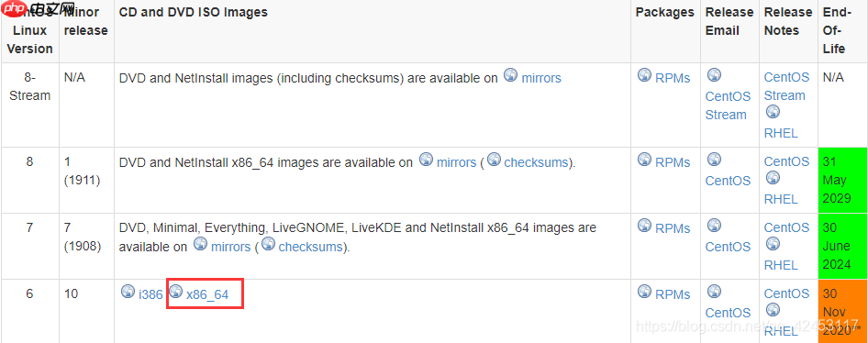
Task: Click globe icon before mirrors in version 8 row
Action: click(426, 160)
